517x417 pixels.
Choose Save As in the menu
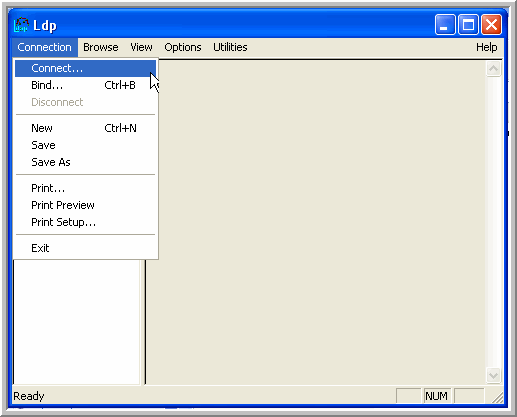coord(85,162)
